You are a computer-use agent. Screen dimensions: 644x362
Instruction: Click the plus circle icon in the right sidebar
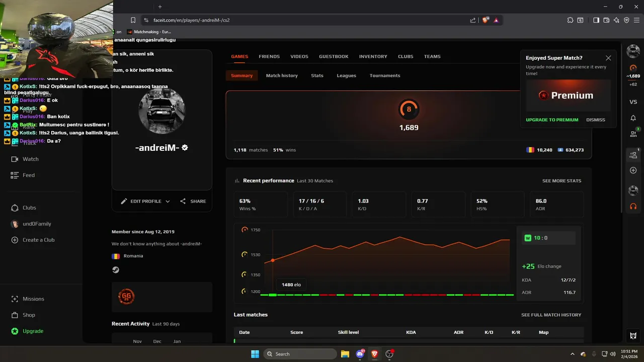(x=633, y=170)
